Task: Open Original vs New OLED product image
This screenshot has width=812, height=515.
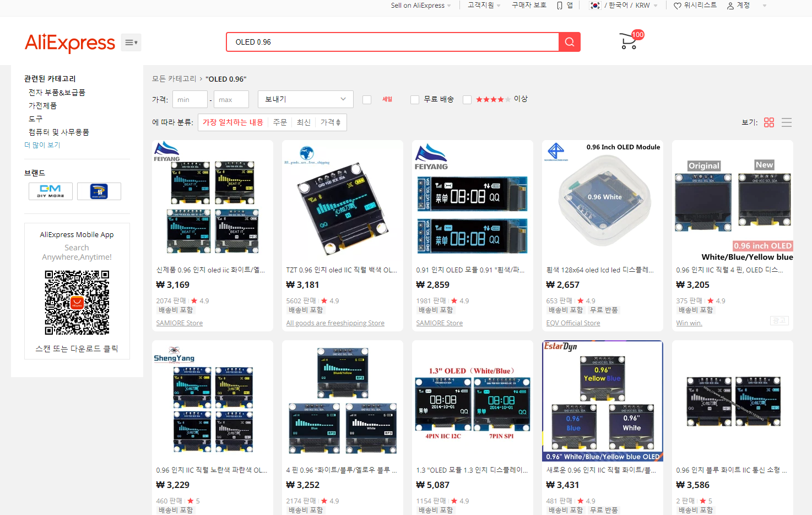Action: (733, 201)
